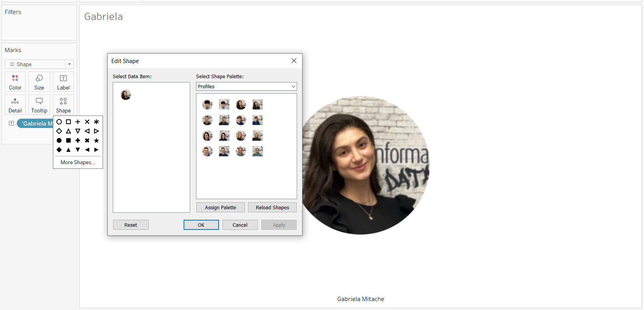
Task: Open the Label marks card
Action: (x=63, y=82)
